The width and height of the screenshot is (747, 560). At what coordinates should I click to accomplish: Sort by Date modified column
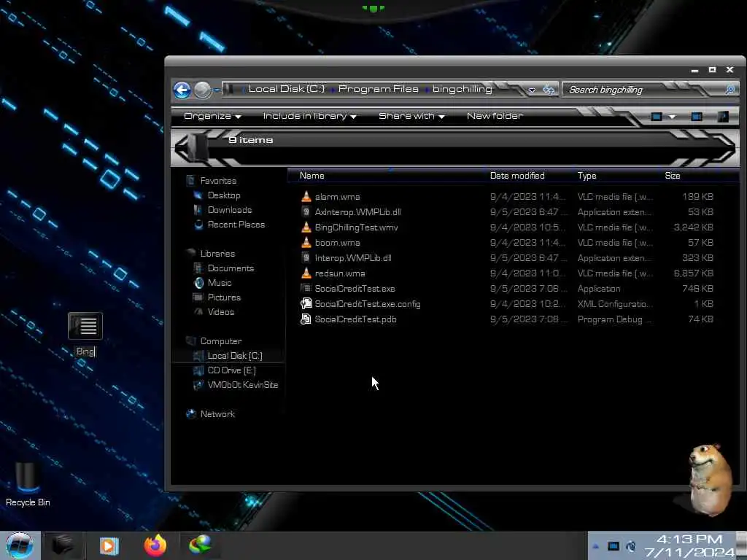[517, 176]
